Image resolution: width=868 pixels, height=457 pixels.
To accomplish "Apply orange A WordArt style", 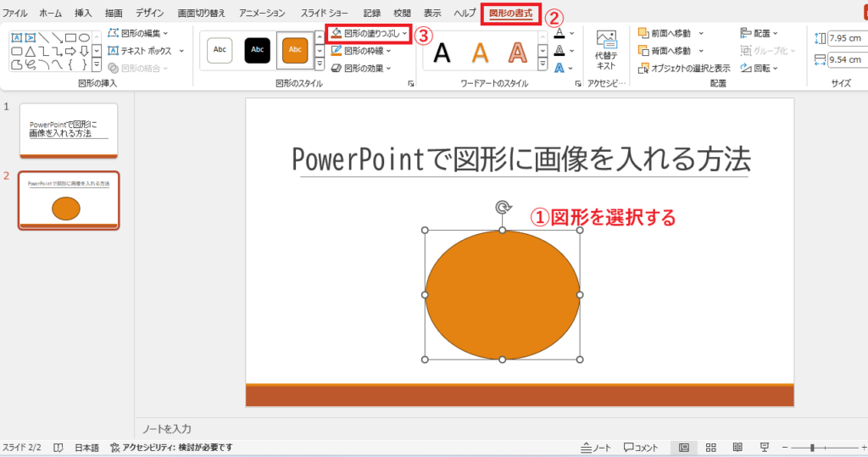I will (480, 53).
